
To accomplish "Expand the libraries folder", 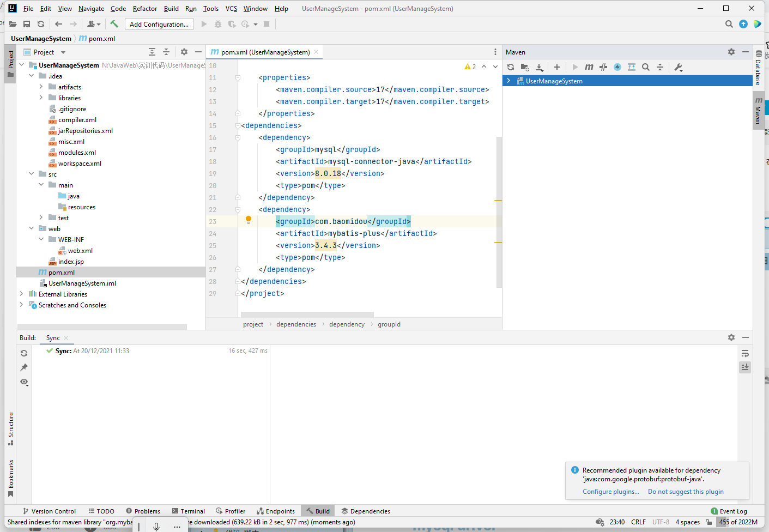I will point(41,98).
